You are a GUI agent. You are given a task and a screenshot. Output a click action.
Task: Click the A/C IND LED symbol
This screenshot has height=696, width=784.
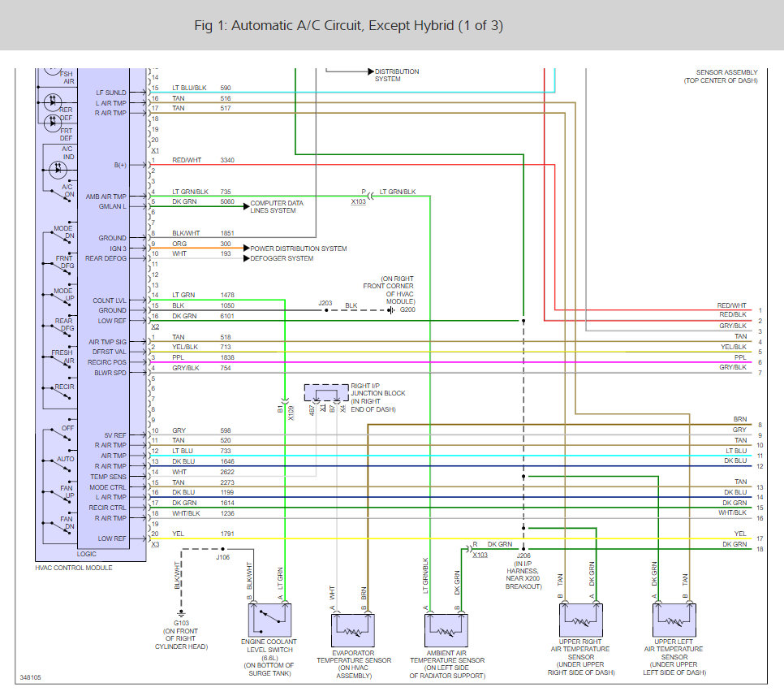click(x=58, y=170)
